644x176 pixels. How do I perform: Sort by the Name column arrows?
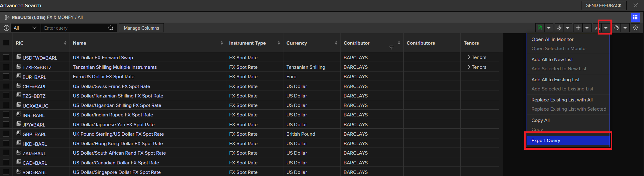(222, 43)
